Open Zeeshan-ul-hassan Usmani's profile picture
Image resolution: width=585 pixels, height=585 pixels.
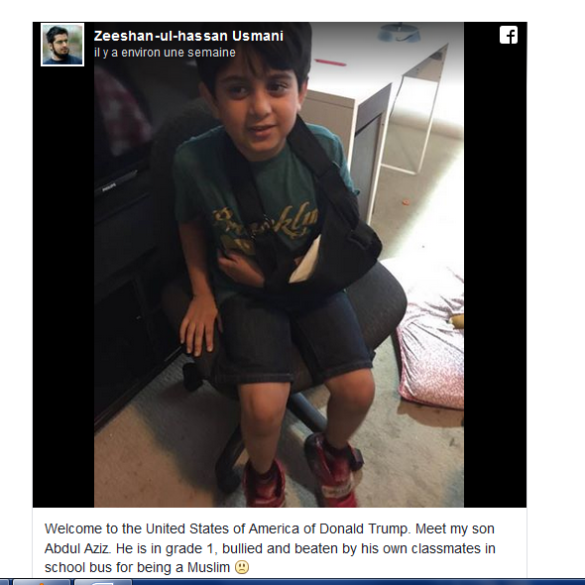tap(62, 44)
